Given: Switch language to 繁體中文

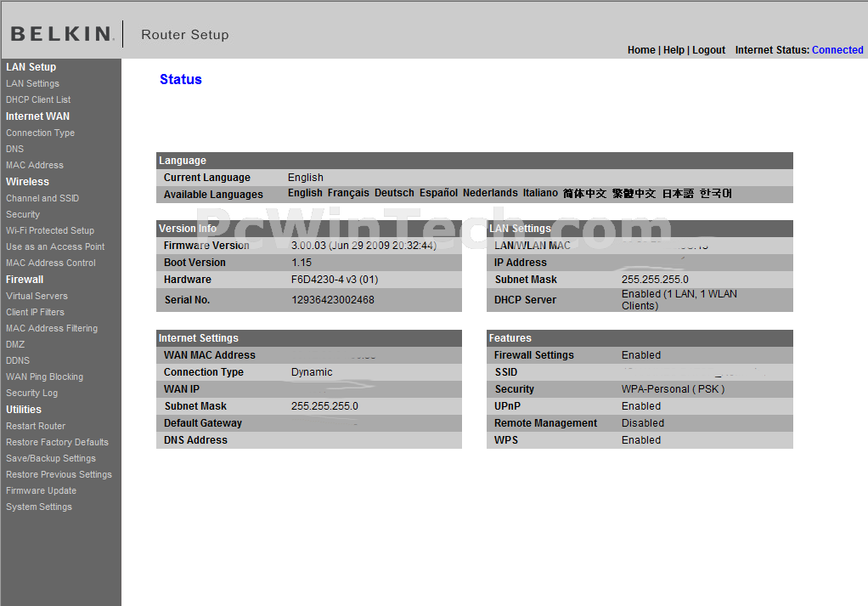Looking at the screenshot, I should click(x=634, y=193).
